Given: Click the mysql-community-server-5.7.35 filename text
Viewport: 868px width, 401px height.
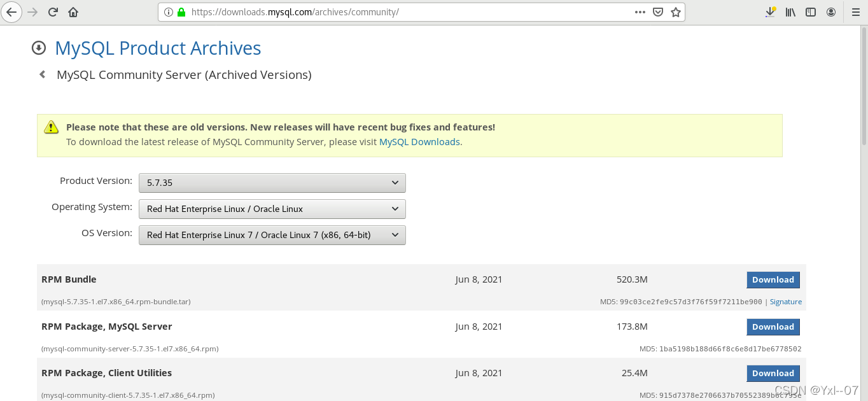Looking at the screenshot, I should (x=130, y=349).
